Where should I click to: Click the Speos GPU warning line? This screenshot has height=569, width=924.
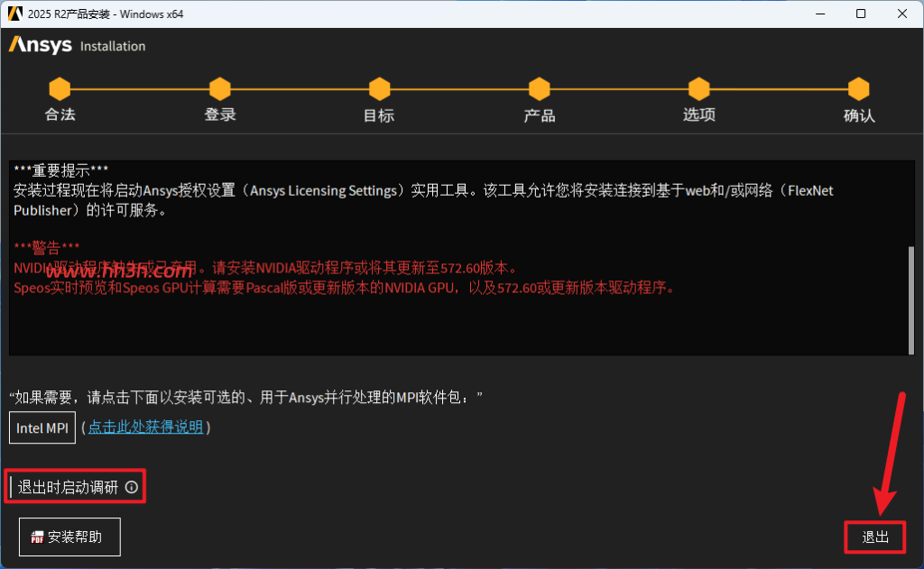tap(345, 288)
